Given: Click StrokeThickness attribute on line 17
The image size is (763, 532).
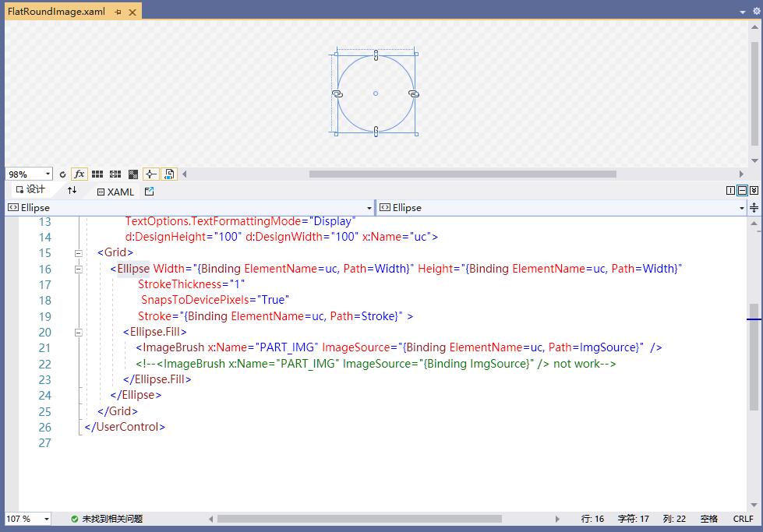Looking at the screenshot, I should (x=179, y=284).
